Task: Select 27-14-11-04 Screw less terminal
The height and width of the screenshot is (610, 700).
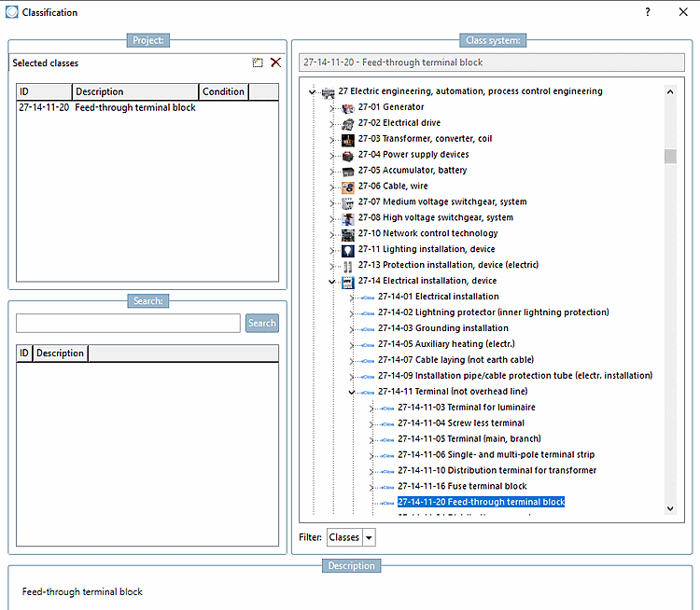Action: pyautogui.click(x=461, y=423)
